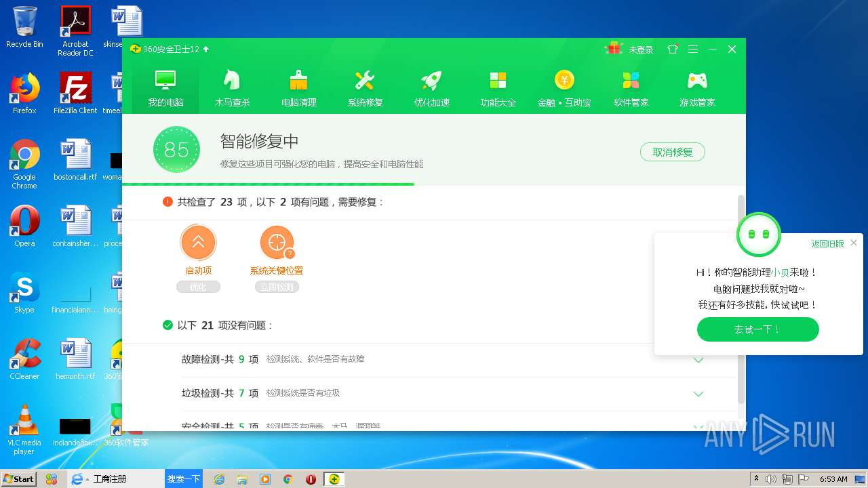Click the 立即检测 button under 系统关键位置
Image resolution: width=868 pixels, height=488 pixels.
(277, 287)
